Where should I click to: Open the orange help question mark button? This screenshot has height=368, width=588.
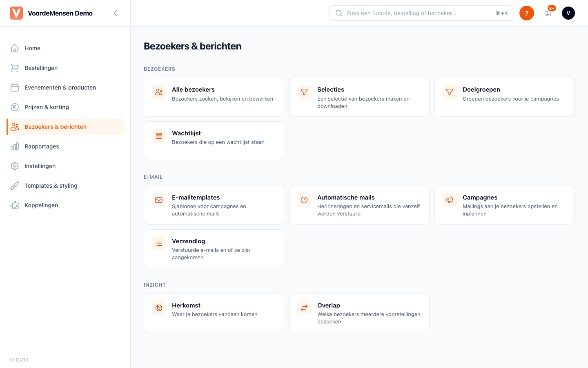point(527,13)
